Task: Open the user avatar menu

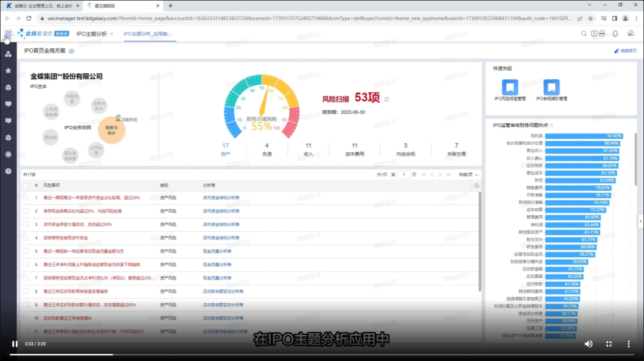Action: tap(631, 33)
